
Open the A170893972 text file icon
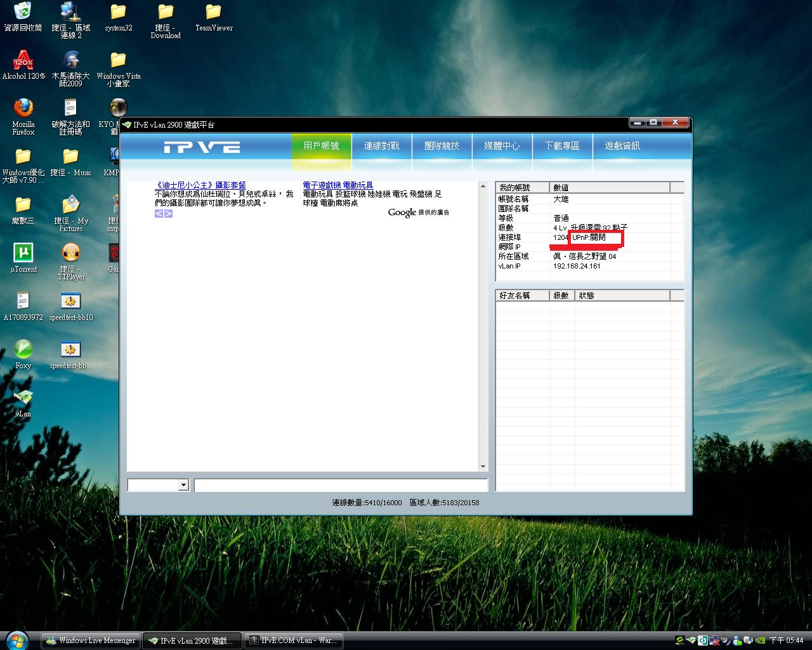pos(23,307)
